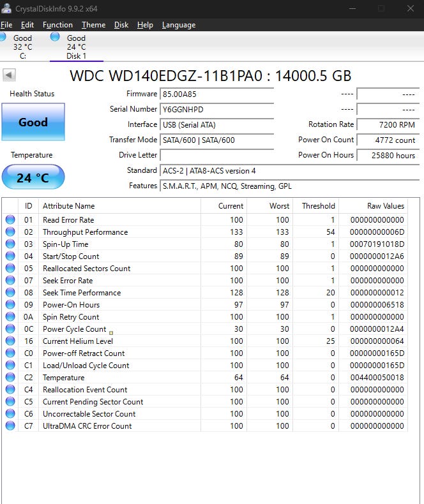This screenshot has width=424, height=504.
Task: Click the Attribute Name column header
Action: 119,205
